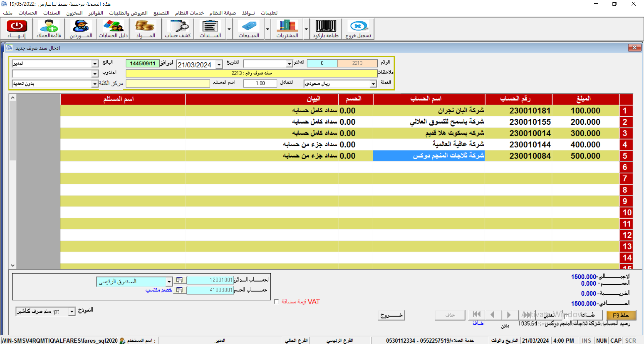Screen dimensions: 644x344
Task: Expand the arrow next to المشتريات toolbar button
Action: coord(306,29)
